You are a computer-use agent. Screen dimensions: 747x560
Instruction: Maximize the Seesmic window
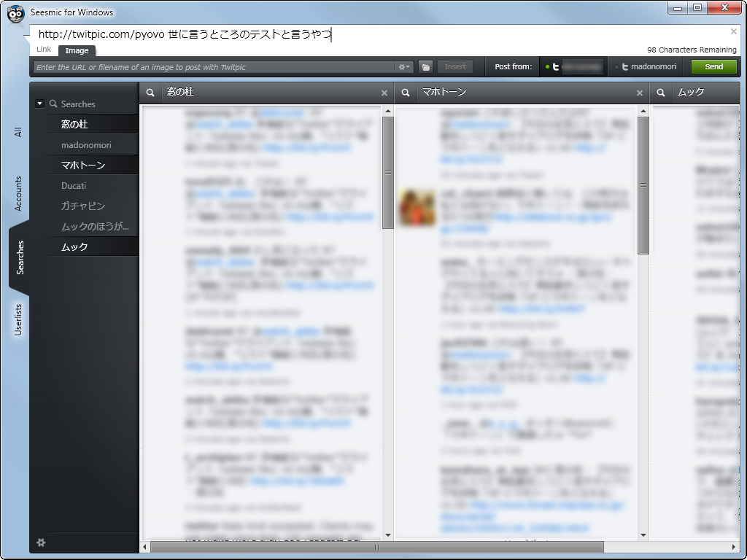(697, 8)
